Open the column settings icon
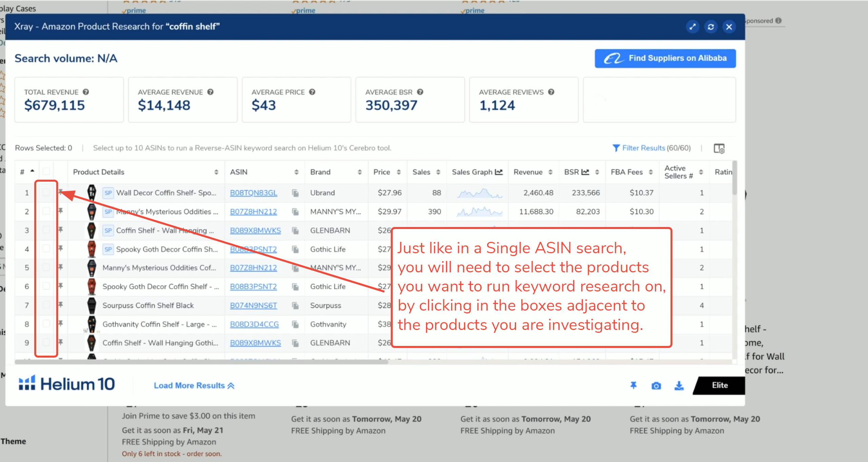This screenshot has width=868, height=462. tap(719, 148)
